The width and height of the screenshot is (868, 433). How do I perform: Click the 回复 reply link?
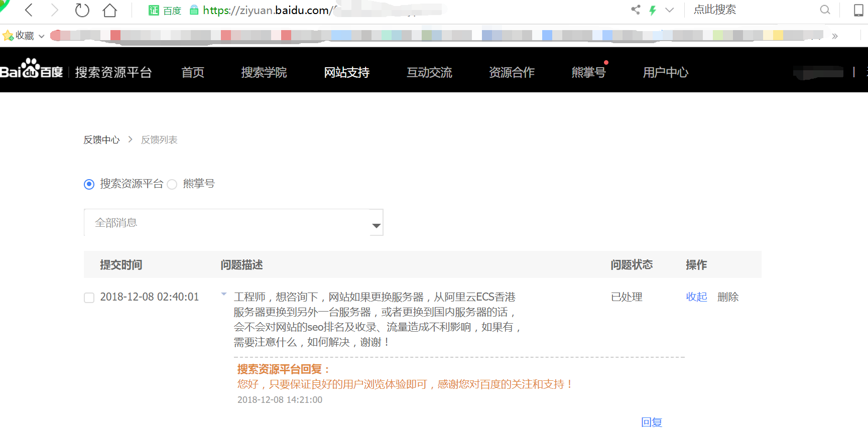click(652, 422)
